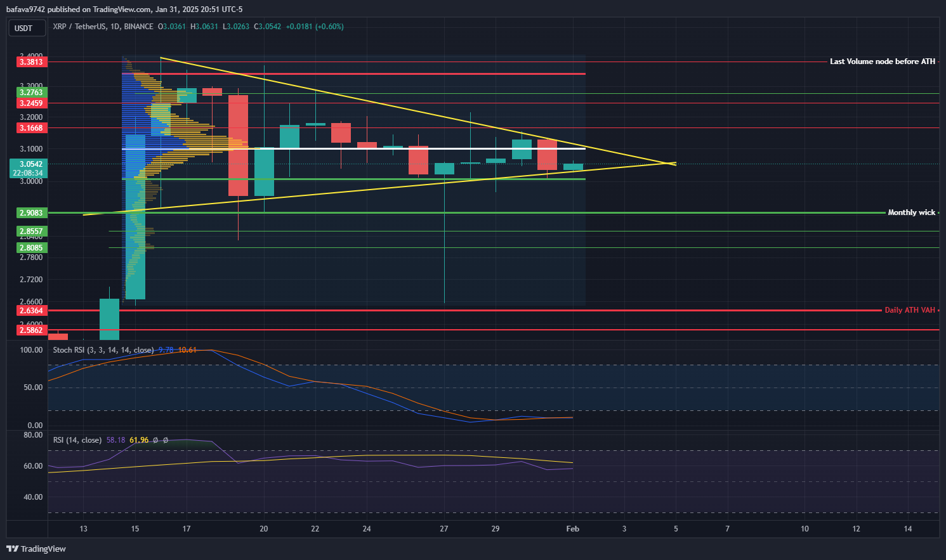
Task: Click the RSI purple value 58.18
Action: pyautogui.click(x=115, y=440)
